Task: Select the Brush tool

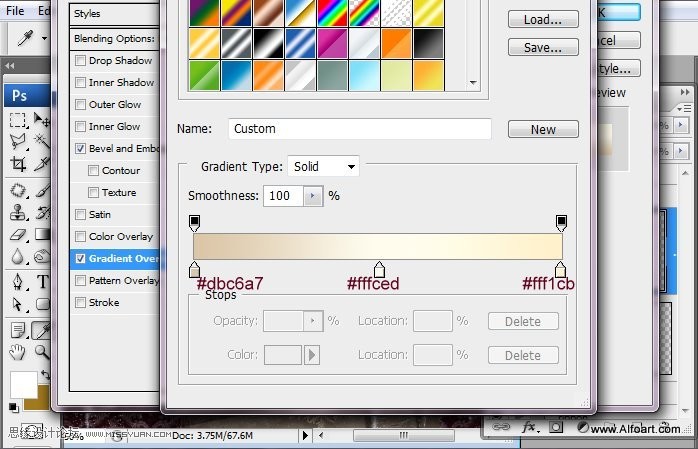Action: [42, 191]
